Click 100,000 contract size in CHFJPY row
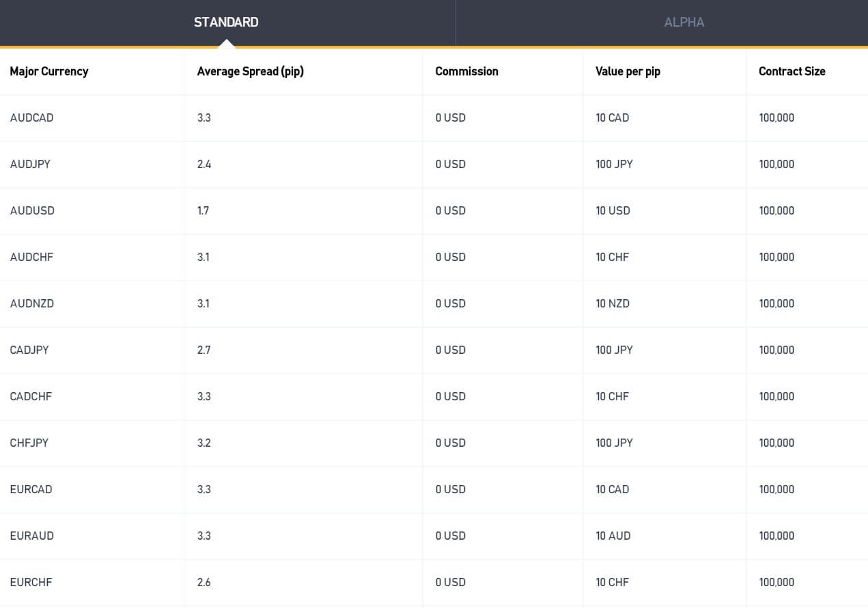Screen dimensions: 868x608 click(776, 443)
